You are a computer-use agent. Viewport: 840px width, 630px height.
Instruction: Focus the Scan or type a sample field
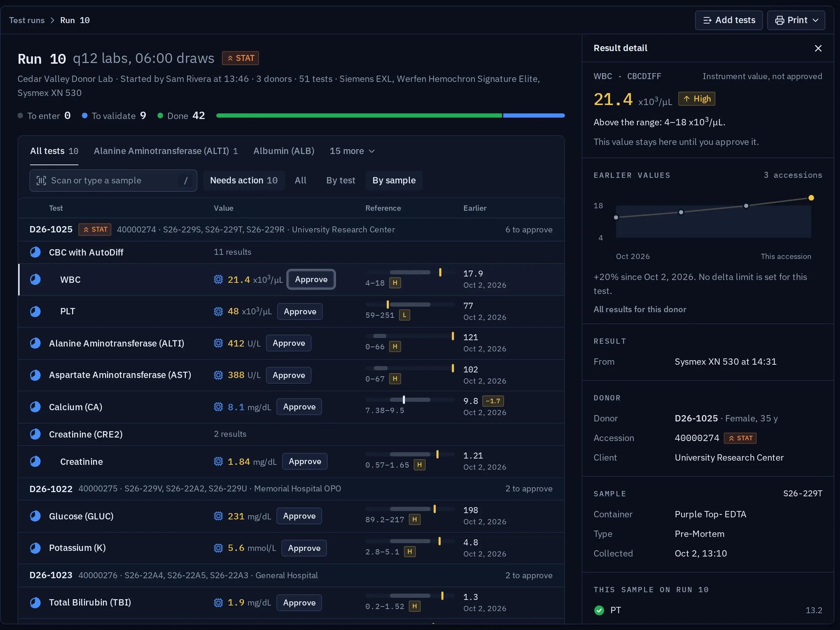click(113, 180)
